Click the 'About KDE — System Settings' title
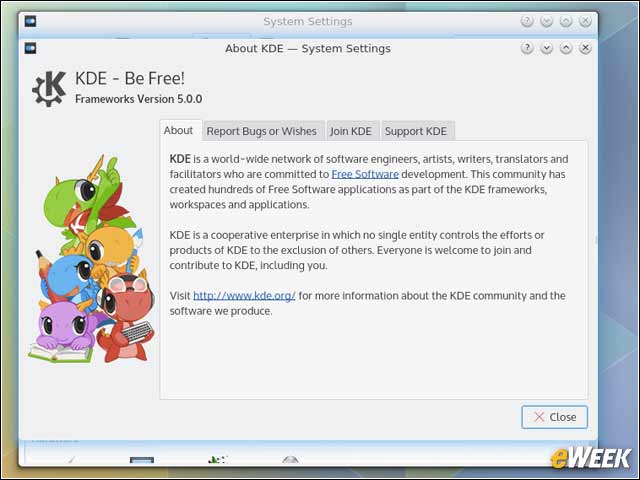This screenshot has width=640, height=480. [308, 48]
